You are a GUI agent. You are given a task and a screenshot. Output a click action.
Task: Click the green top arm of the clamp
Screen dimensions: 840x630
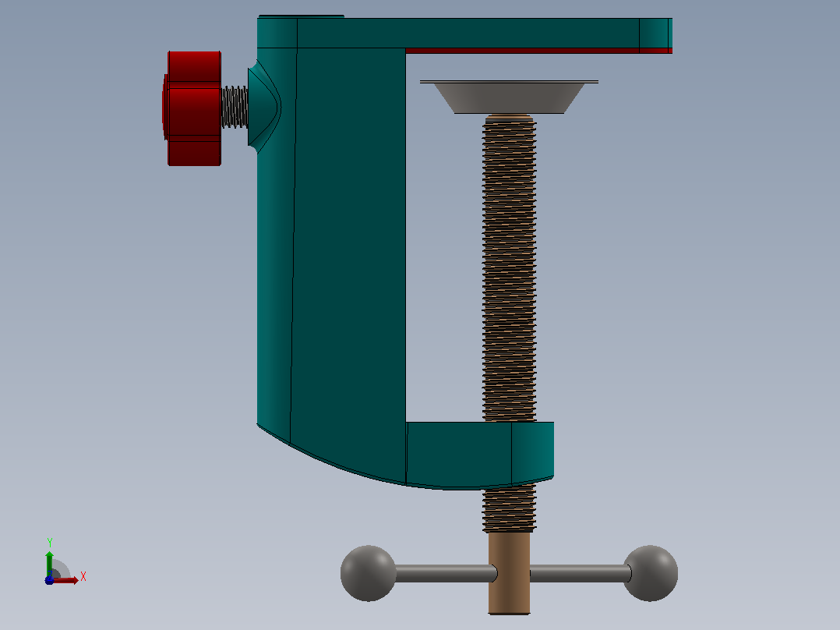click(x=465, y=33)
